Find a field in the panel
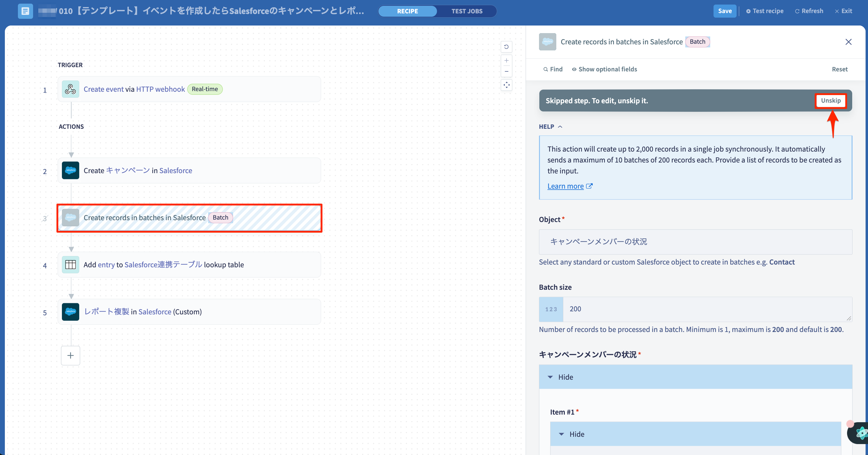The width and height of the screenshot is (868, 455). 553,69
